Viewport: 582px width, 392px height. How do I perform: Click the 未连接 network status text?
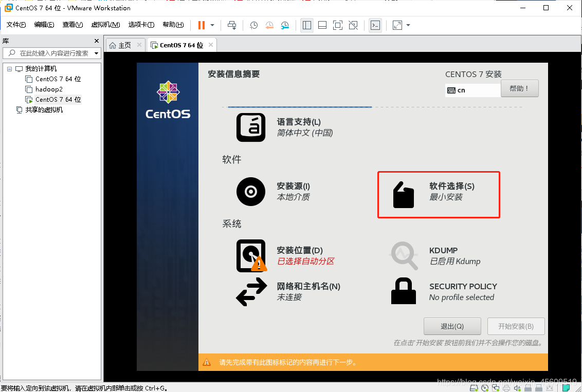(x=289, y=297)
